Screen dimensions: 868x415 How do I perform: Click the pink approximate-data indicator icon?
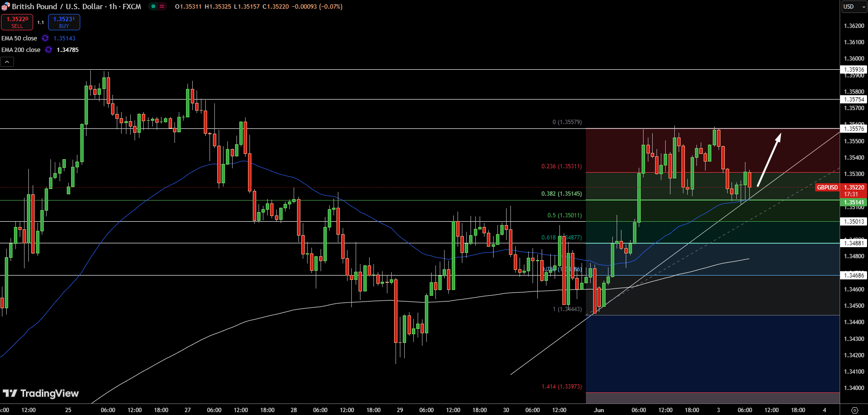coord(162,7)
